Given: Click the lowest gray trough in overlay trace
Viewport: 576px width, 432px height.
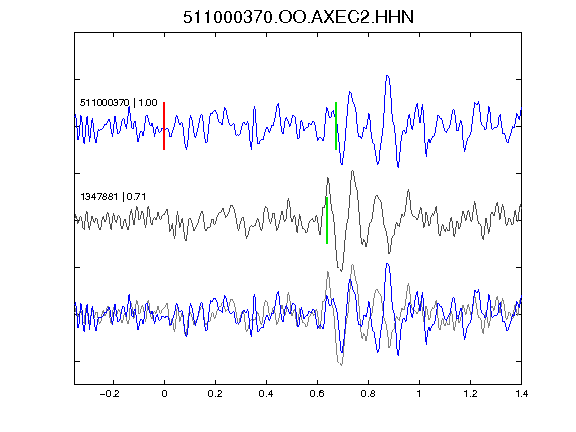Looking at the screenshot, I should click(341, 364).
